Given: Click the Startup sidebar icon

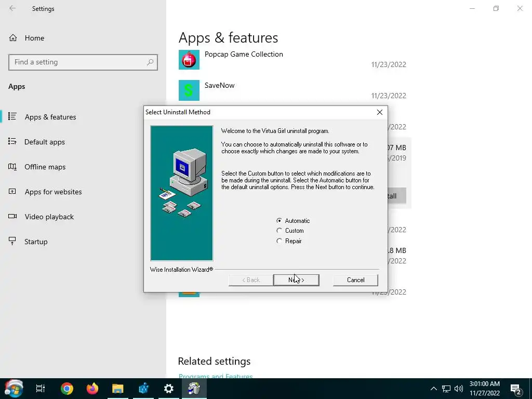Looking at the screenshot, I should (x=12, y=241).
